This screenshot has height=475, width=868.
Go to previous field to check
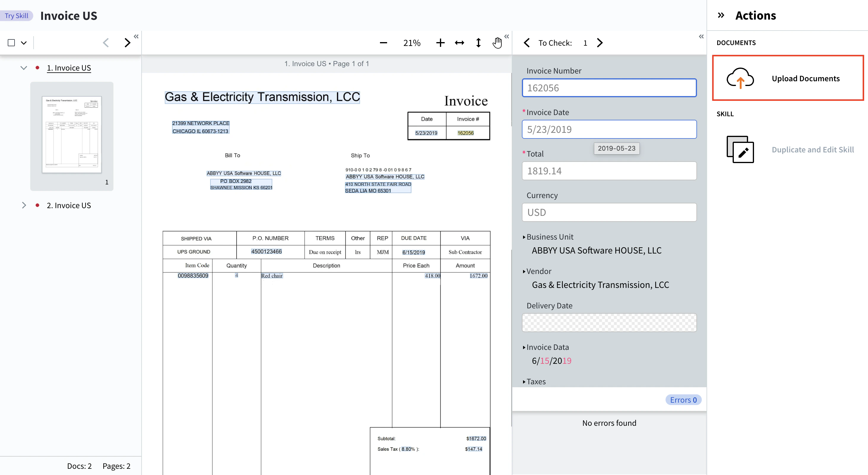pyautogui.click(x=527, y=43)
